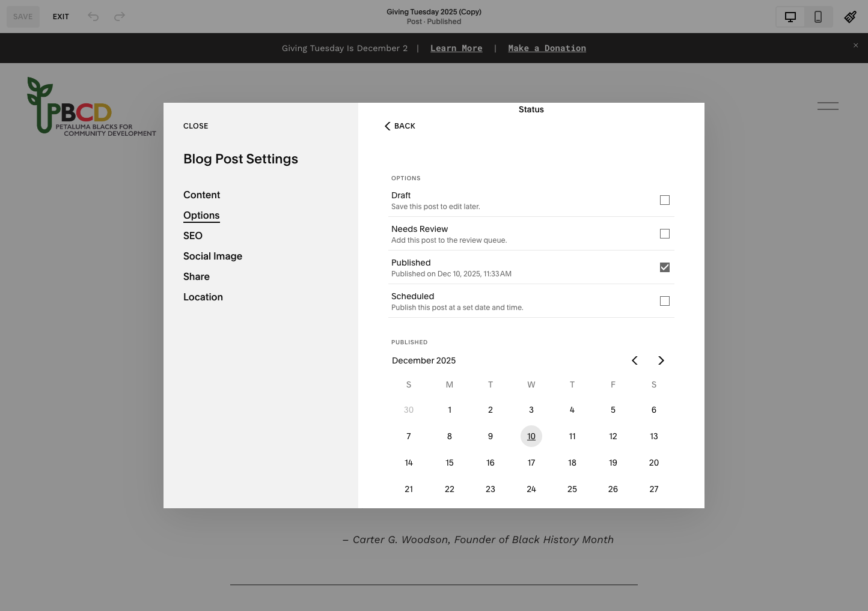Open the SEO settings tab
Viewport: 868px width, 611px height.
[193, 236]
